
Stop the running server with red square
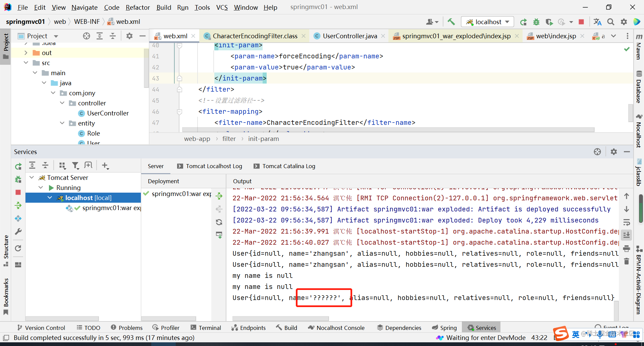(x=581, y=22)
